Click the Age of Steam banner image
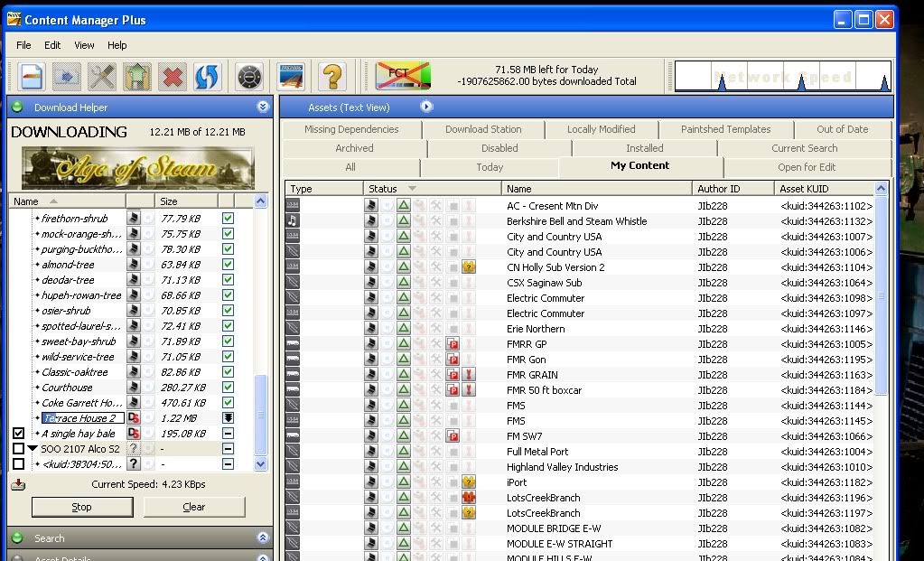This screenshot has height=561, width=924. (138, 168)
